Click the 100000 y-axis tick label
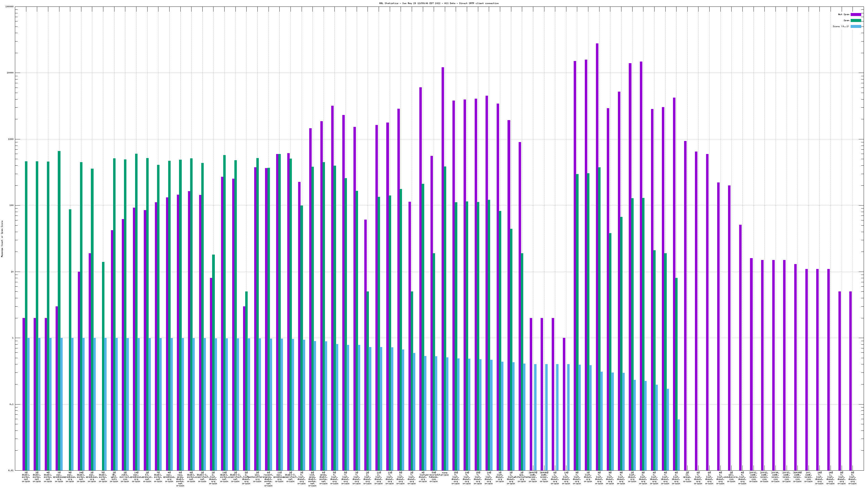This screenshot has height=488, width=868. (9, 7)
